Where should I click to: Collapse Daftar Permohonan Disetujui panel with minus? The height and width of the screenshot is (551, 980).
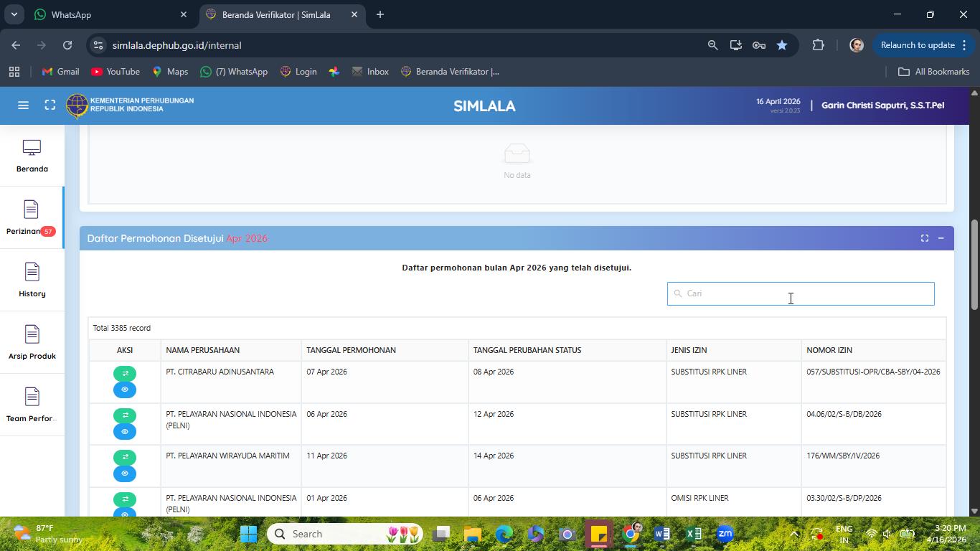[941, 238]
